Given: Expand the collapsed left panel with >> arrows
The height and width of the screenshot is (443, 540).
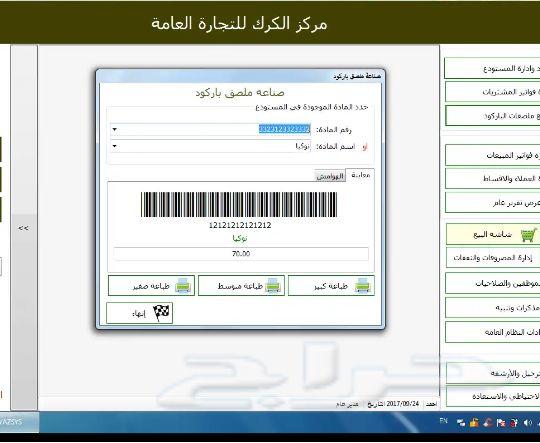Looking at the screenshot, I should coord(23,228).
